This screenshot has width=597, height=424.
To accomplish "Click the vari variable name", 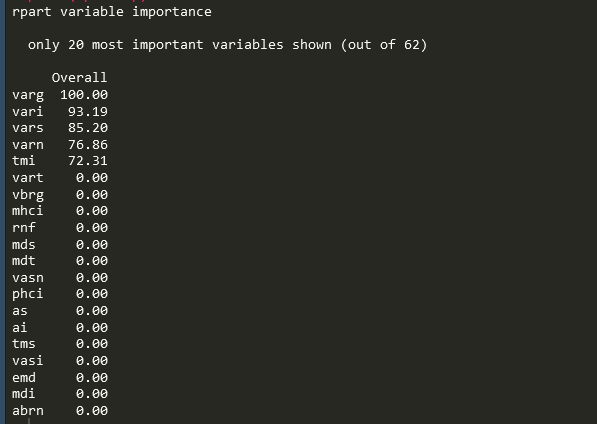I will [27, 112].
